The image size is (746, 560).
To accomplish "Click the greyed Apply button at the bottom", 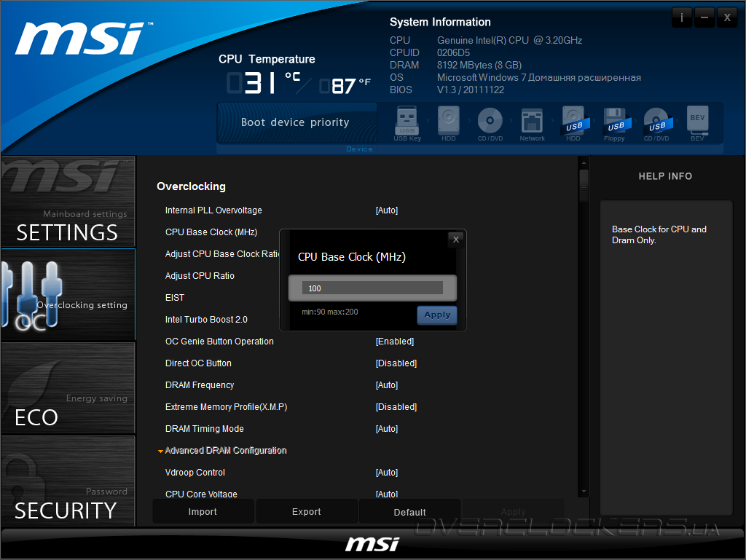I will click(x=513, y=511).
